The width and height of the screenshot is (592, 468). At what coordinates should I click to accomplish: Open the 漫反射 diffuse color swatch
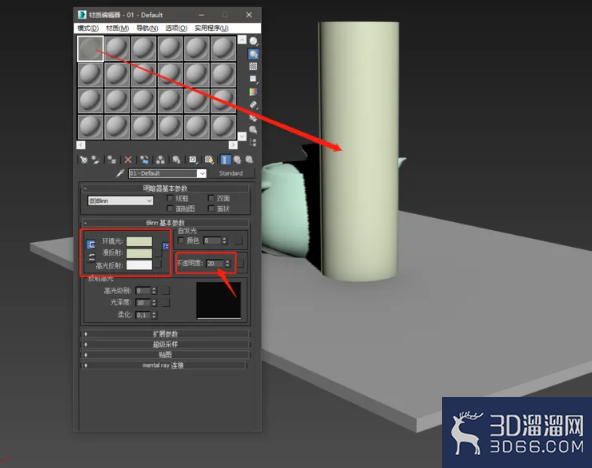(139, 253)
